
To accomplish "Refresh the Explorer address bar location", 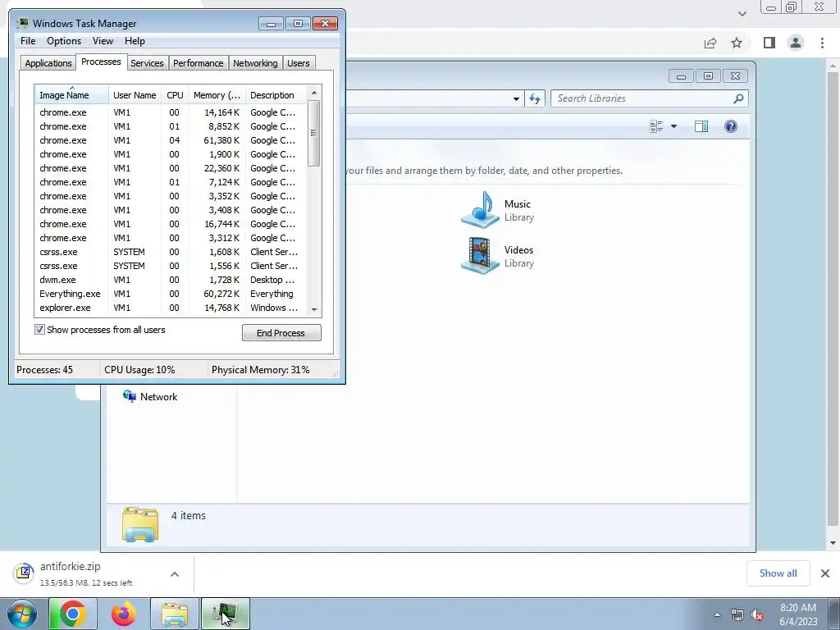I will pos(535,98).
